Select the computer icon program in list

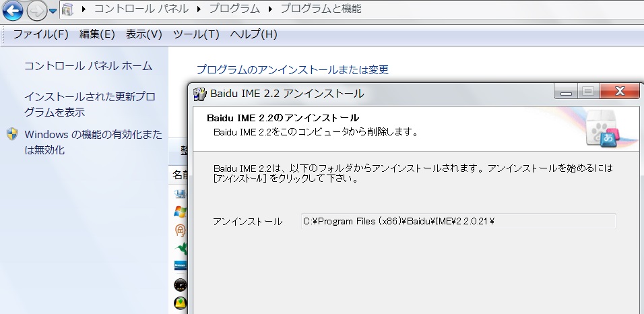click(x=180, y=193)
